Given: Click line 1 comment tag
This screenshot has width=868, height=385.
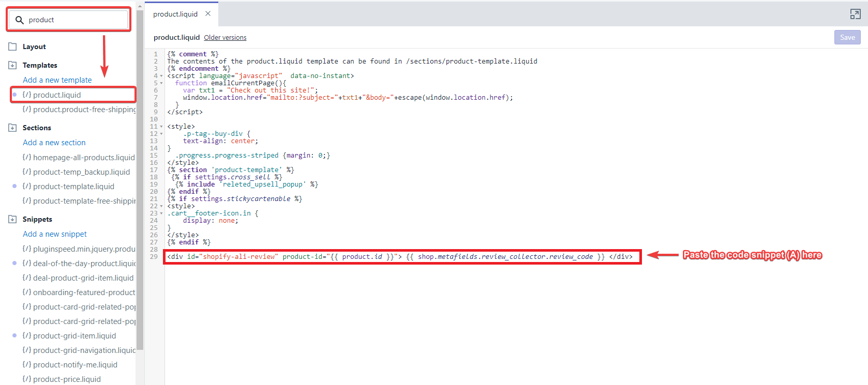Looking at the screenshot, I should click(193, 54).
